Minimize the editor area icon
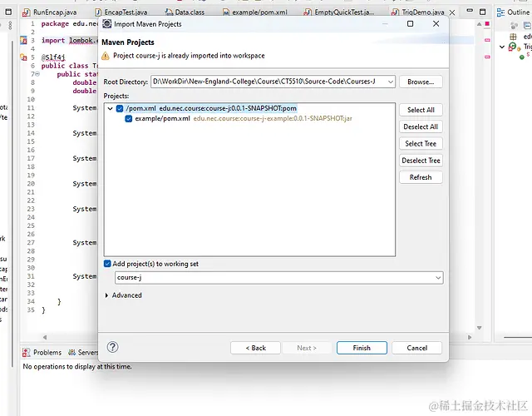Viewport: 532px width, 416px height. [x=470, y=11]
